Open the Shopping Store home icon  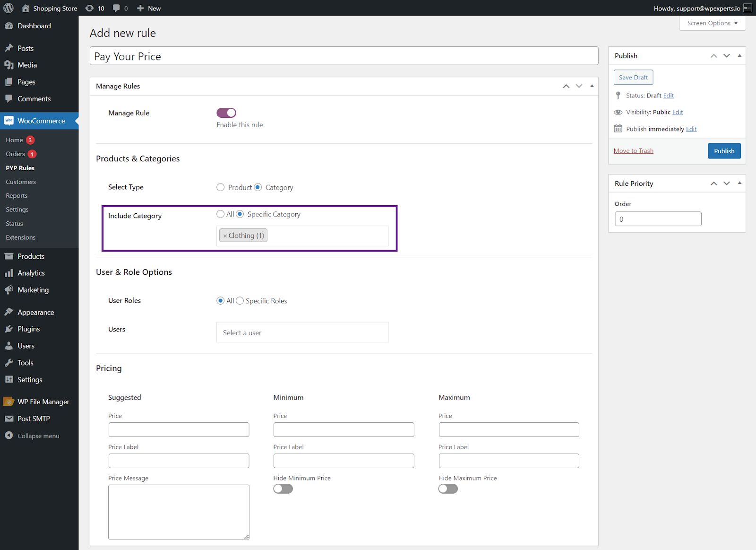[x=26, y=8]
